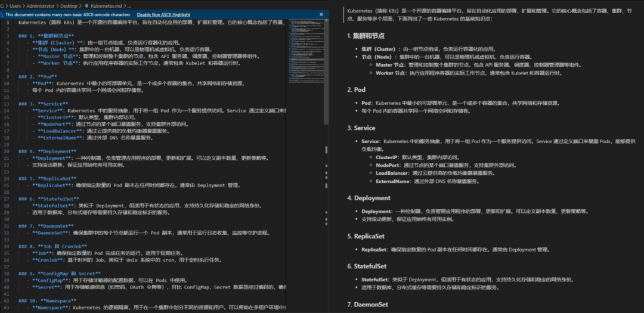Image resolution: width=644 pixels, height=313 pixels.
Task: Click line number 43 in the editor gutter
Action: [x=7, y=307]
